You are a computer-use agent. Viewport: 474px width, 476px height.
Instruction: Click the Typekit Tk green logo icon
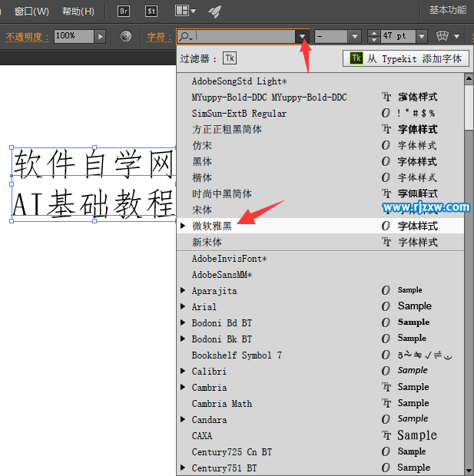click(356, 58)
